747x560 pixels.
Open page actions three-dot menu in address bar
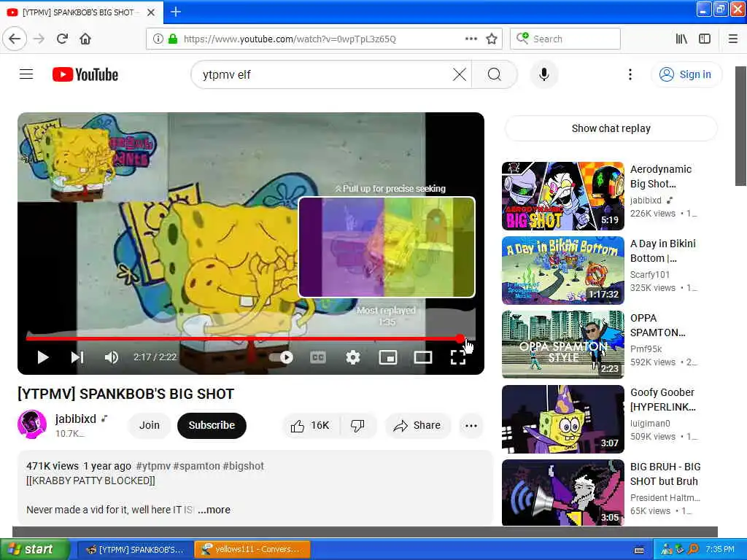(471, 39)
